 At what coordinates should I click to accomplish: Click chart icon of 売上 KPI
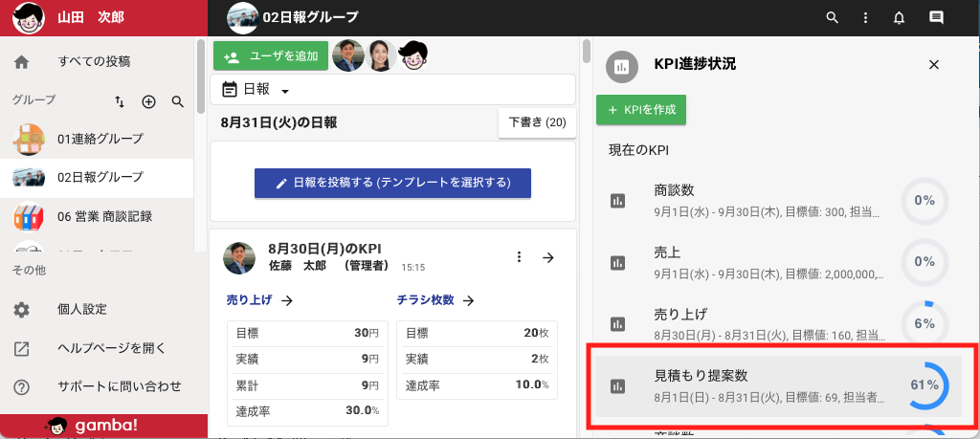tap(617, 263)
